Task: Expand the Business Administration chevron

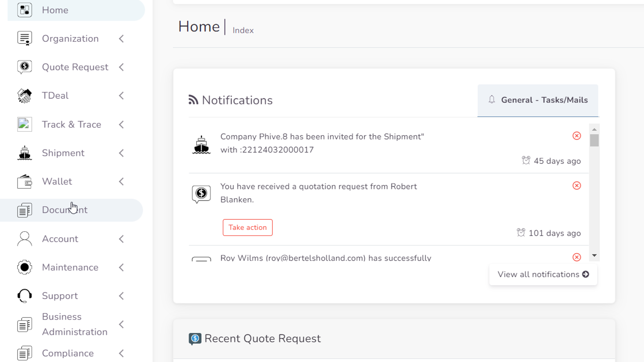Action: [121, 324]
